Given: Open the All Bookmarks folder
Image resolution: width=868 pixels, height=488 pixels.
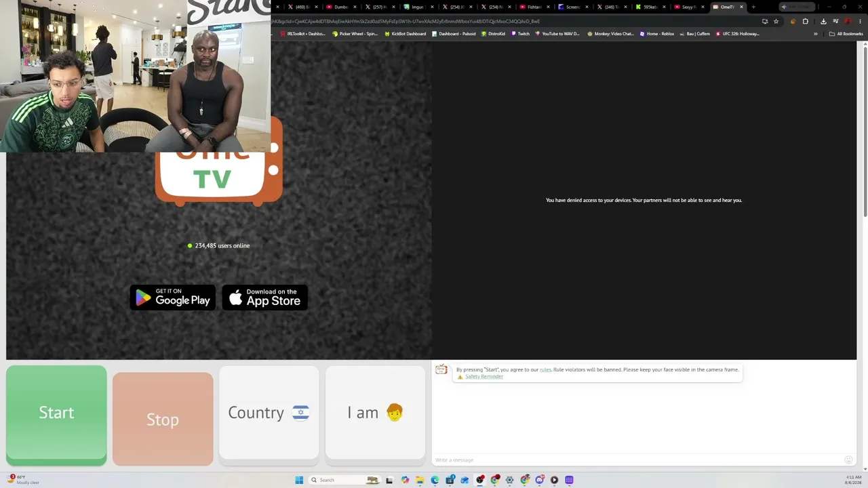Looking at the screenshot, I should click(x=846, y=34).
